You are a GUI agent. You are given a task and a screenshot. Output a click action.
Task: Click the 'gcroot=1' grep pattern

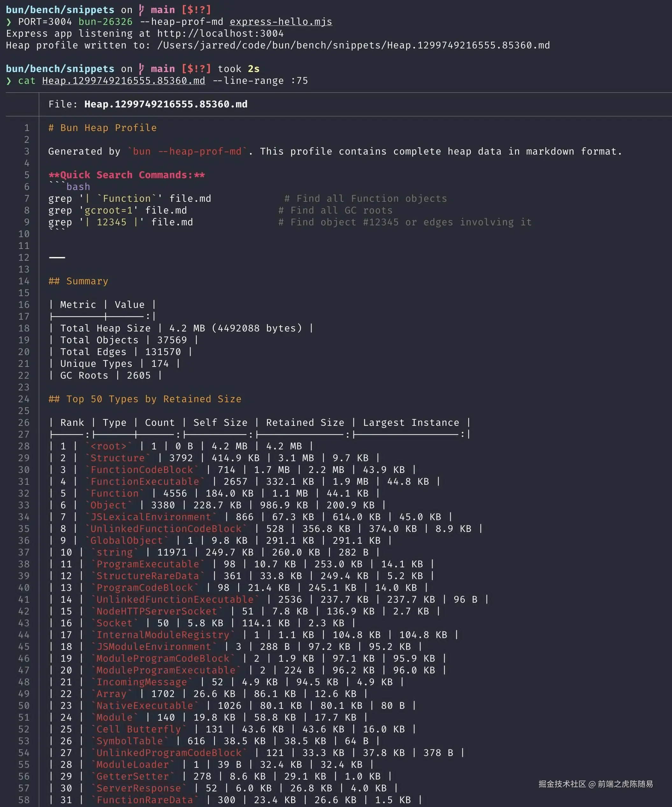click(108, 210)
